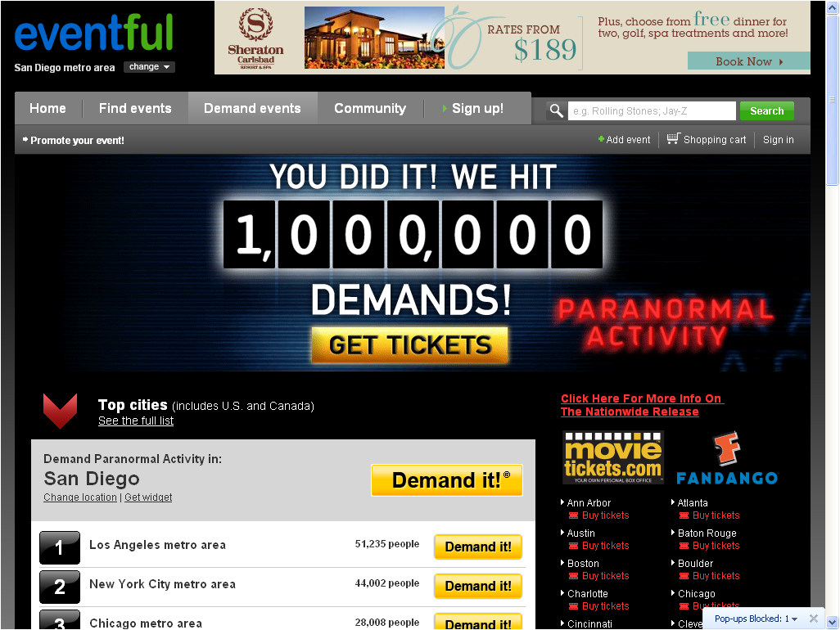Click the Shopping cart icon
The height and width of the screenshot is (630, 840).
pyautogui.click(x=674, y=138)
